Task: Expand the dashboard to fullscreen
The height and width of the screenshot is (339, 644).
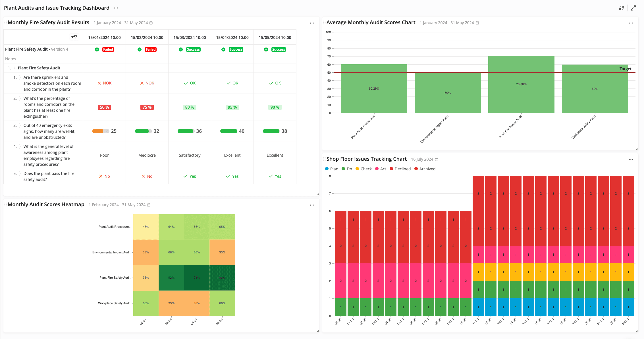Action: [x=634, y=8]
